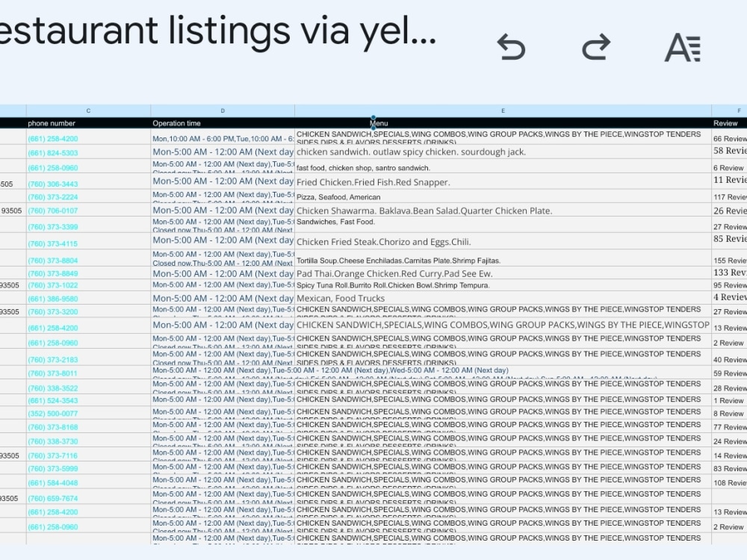Open phone link (760) 373-2224
Screen dimensions: 747x560
point(53,197)
